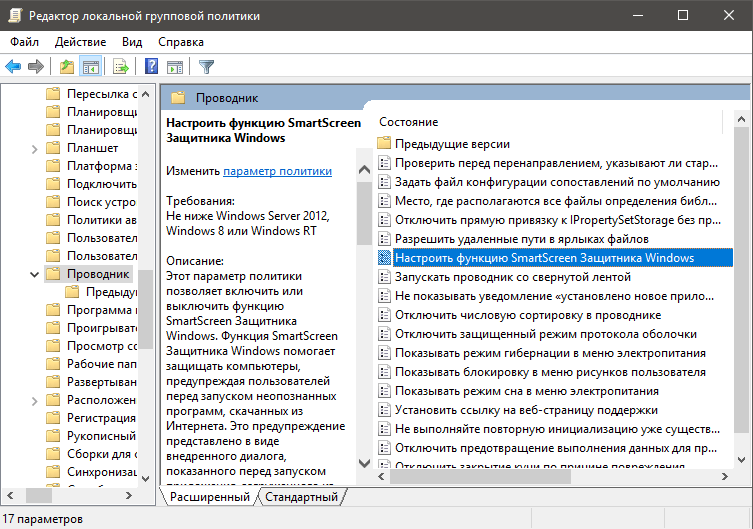Viewport: 753px width, 529px height.
Task: Click the icon beside Показывать режим сна
Action: [384, 391]
